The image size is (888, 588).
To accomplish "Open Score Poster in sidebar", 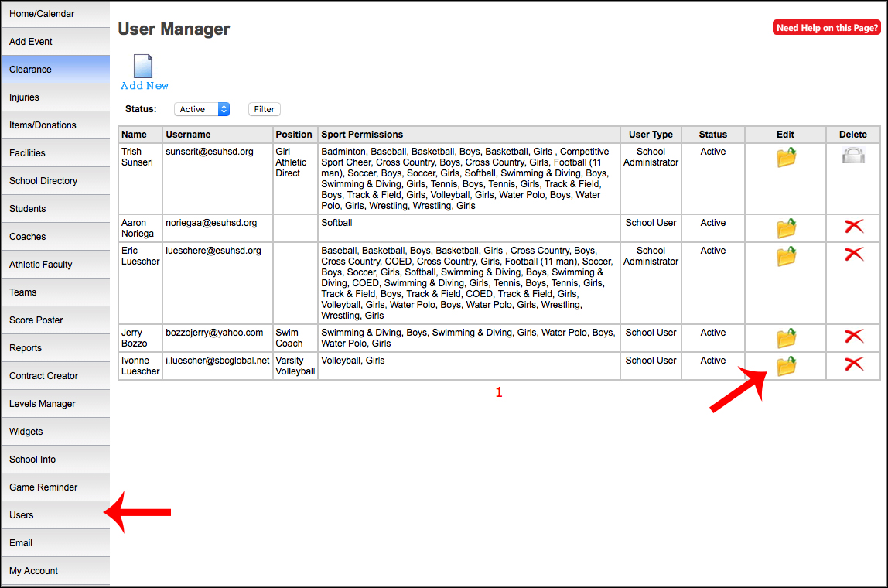I will click(x=56, y=320).
